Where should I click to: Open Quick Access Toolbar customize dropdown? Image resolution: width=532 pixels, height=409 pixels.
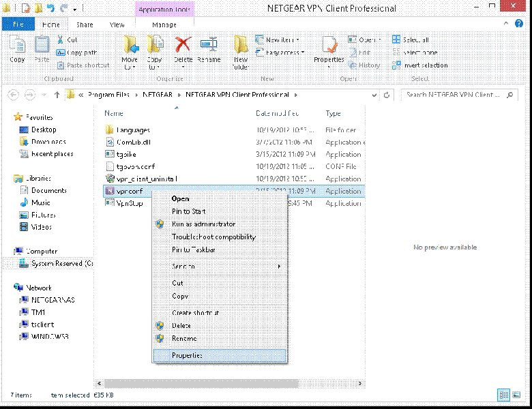click(75, 9)
